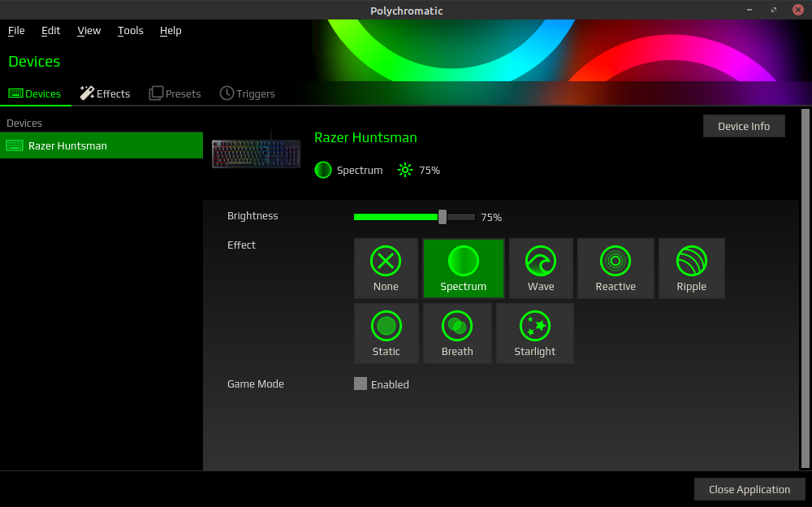Screen dimensions: 812x507
Task: Open the View menu
Action: point(89,30)
